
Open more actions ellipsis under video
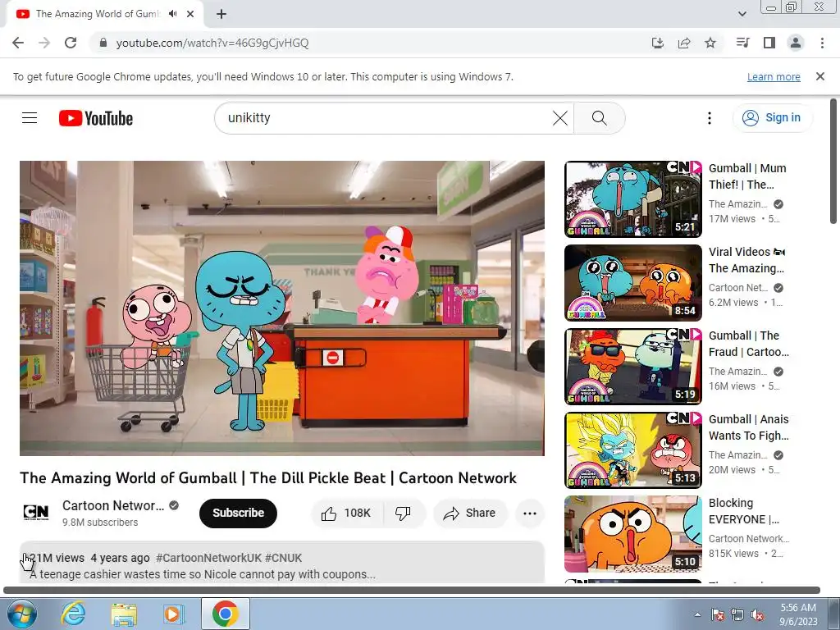point(530,514)
